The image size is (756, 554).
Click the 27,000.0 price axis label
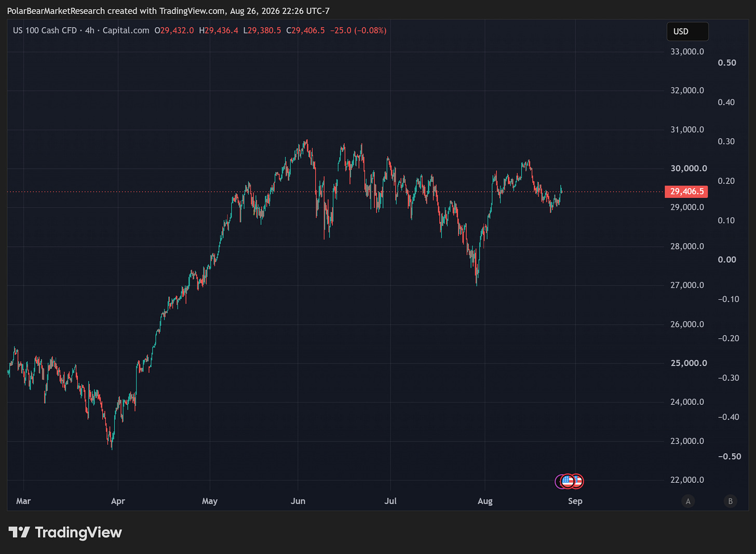point(687,285)
